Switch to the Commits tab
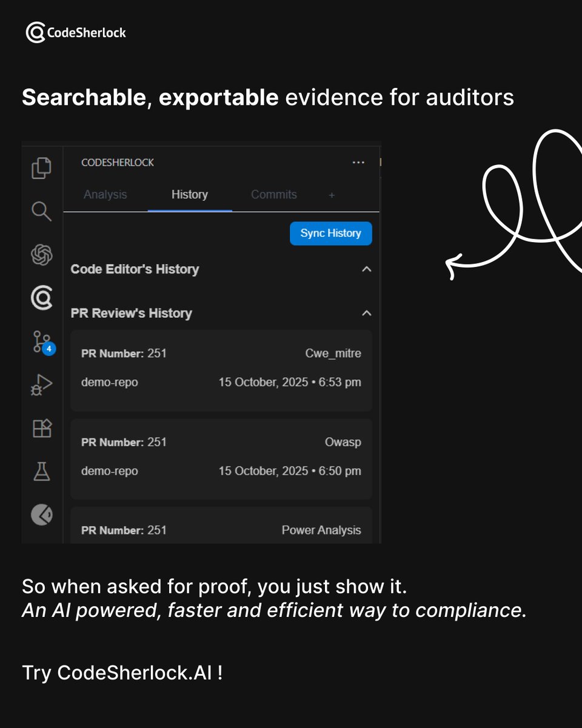 pyautogui.click(x=273, y=195)
